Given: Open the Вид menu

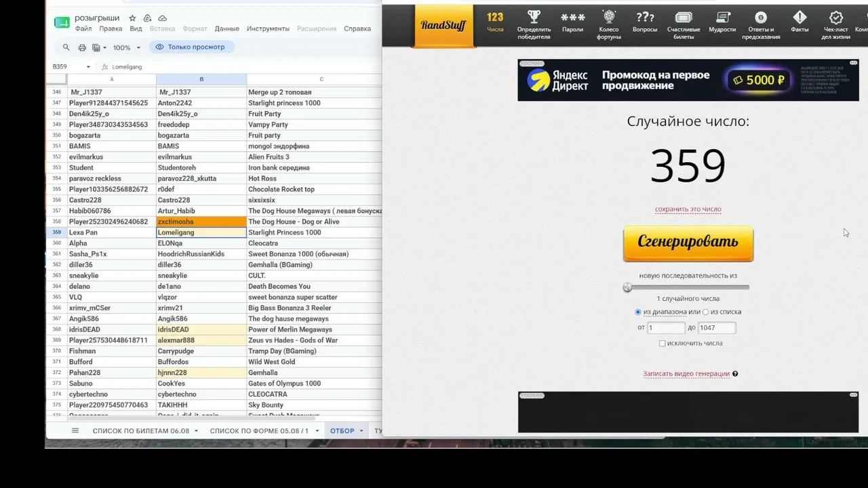Looking at the screenshot, I should 136,28.
